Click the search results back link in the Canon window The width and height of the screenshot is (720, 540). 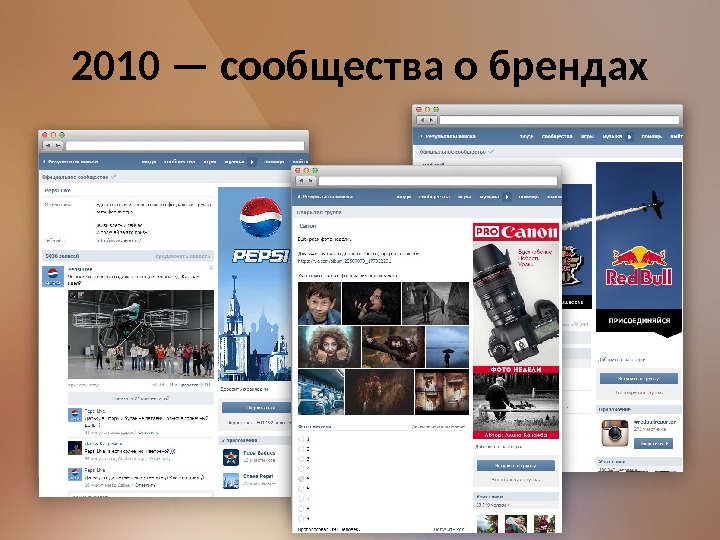point(325,197)
